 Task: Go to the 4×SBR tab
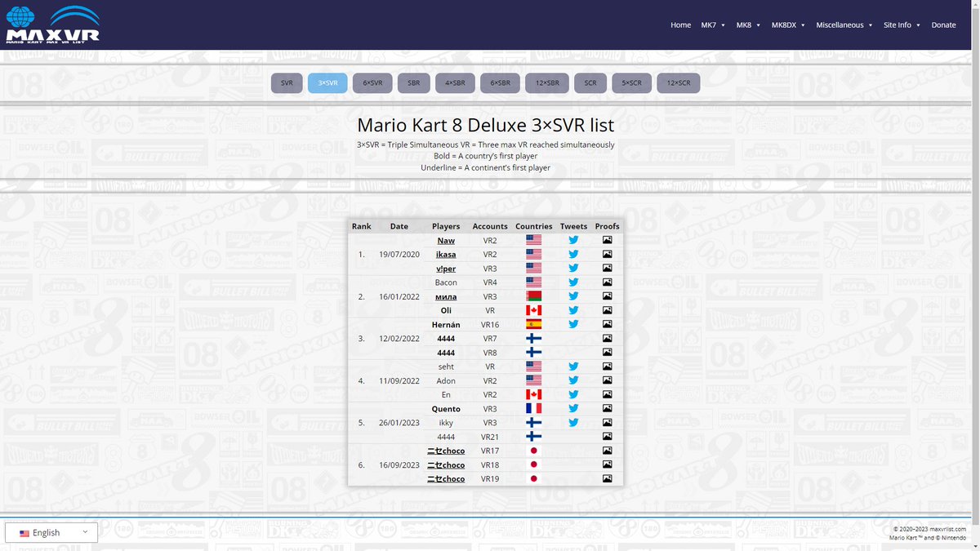[455, 82]
